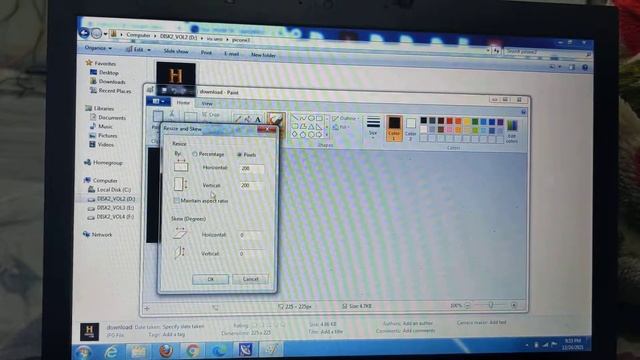The height and width of the screenshot is (360, 640).
Task: Open Downloads under Favorites
Action: pos(108,82)
